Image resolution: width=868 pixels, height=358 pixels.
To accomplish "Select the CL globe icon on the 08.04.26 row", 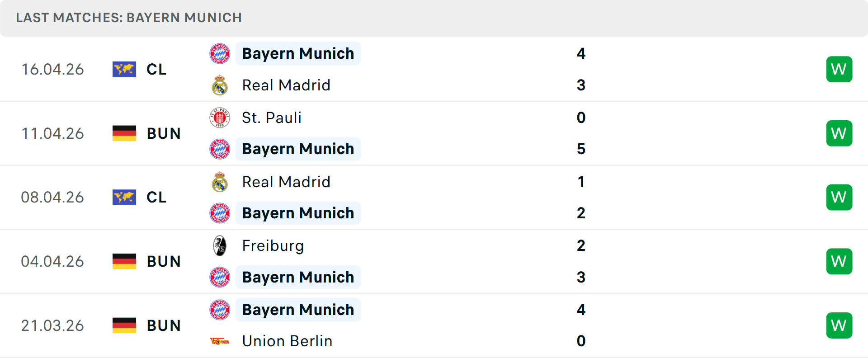I will tap(124, 197).
